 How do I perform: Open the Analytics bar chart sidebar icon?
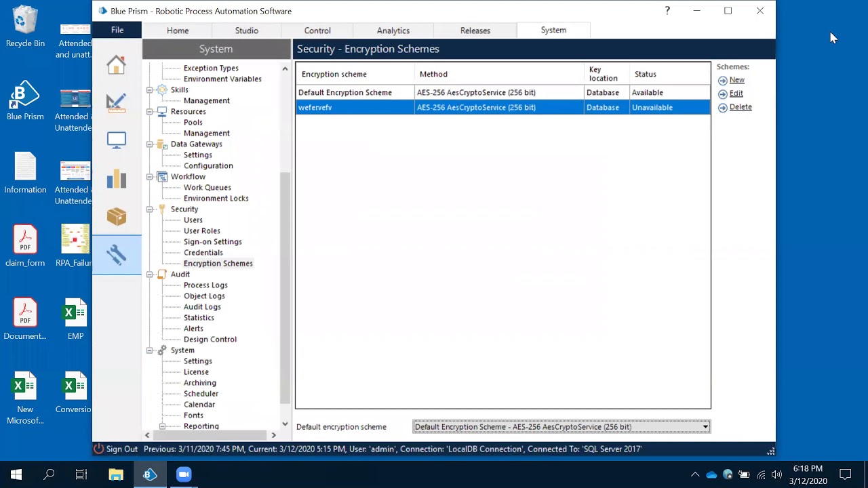click(x=116, y=178)
